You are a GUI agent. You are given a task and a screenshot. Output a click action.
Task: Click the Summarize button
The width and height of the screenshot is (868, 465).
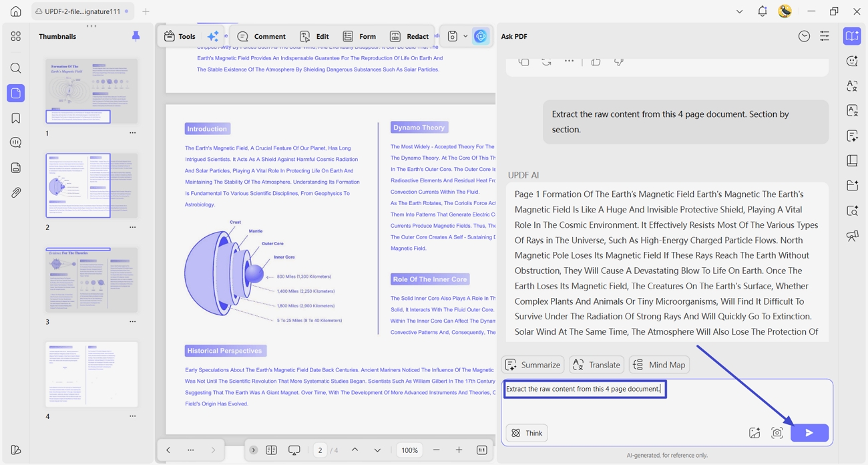(x=533, y=365)
